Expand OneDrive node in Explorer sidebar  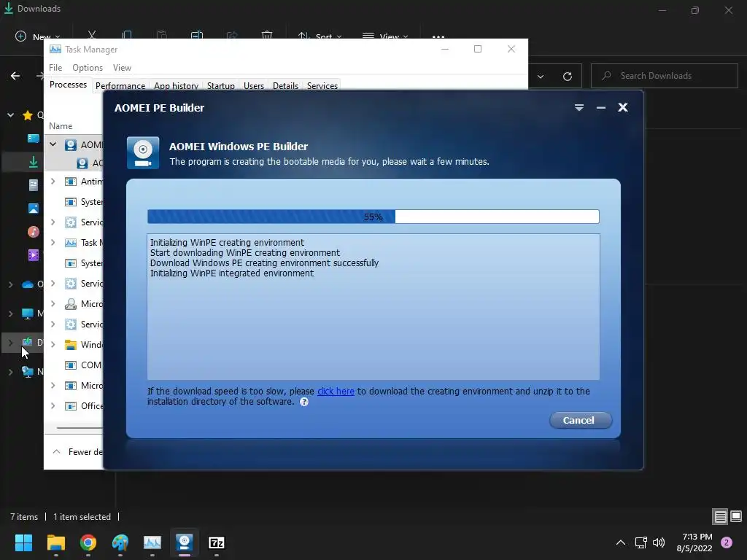click(x=10, y=284)
